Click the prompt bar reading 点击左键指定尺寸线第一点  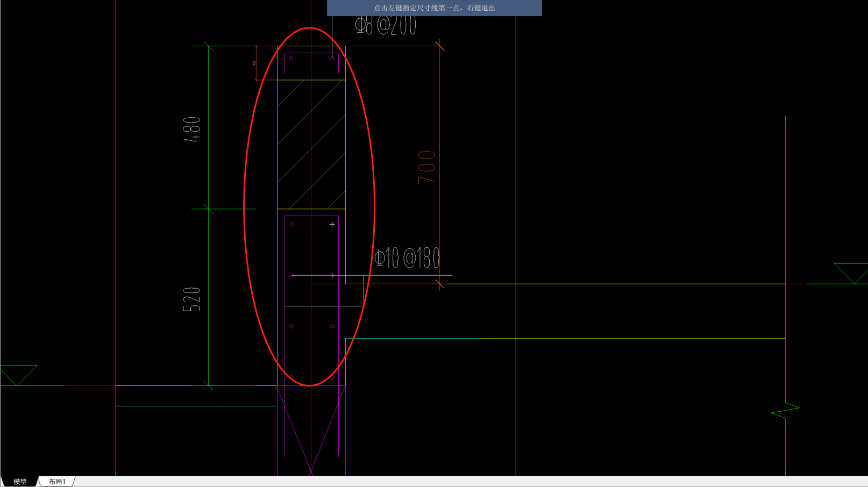[435, 8]
